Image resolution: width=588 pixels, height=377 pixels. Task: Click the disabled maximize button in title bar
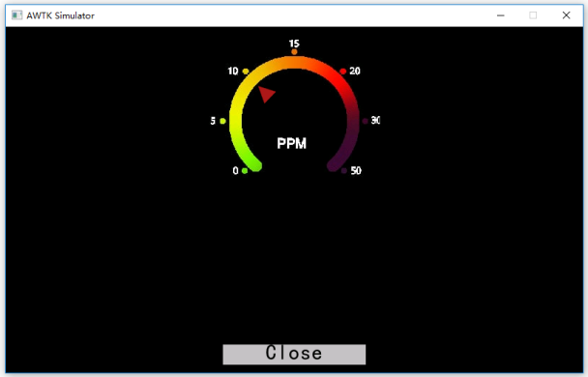(533, 15)
